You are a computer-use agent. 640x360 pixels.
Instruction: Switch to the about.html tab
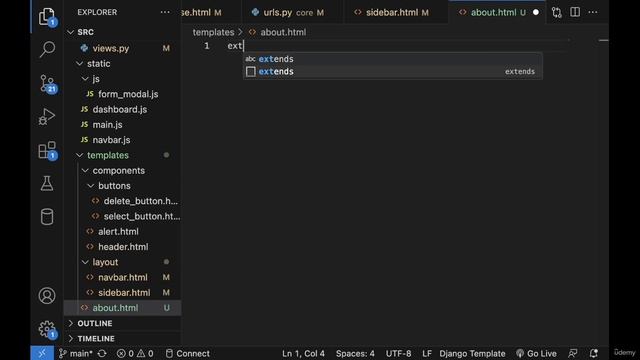coord(498,13)
